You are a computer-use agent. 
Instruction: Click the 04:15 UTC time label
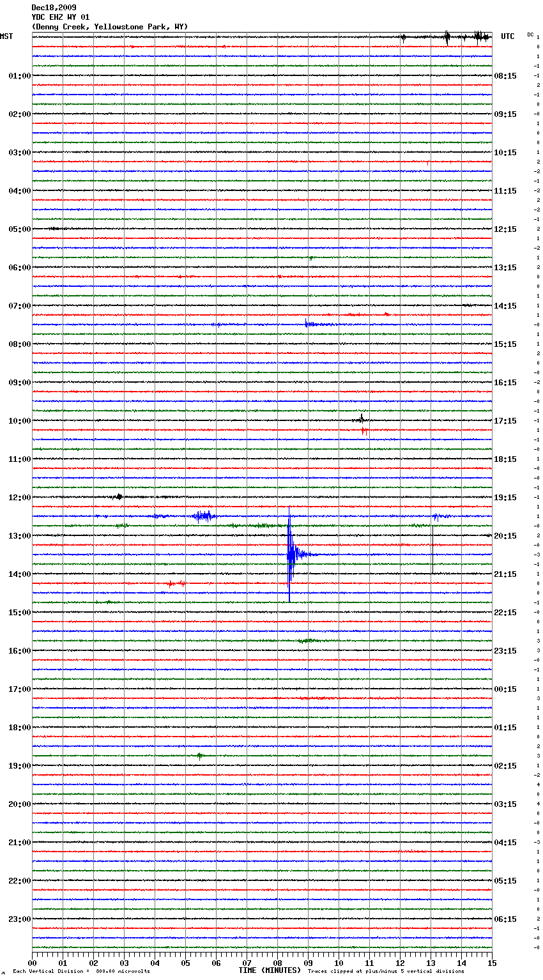(505, 843)
